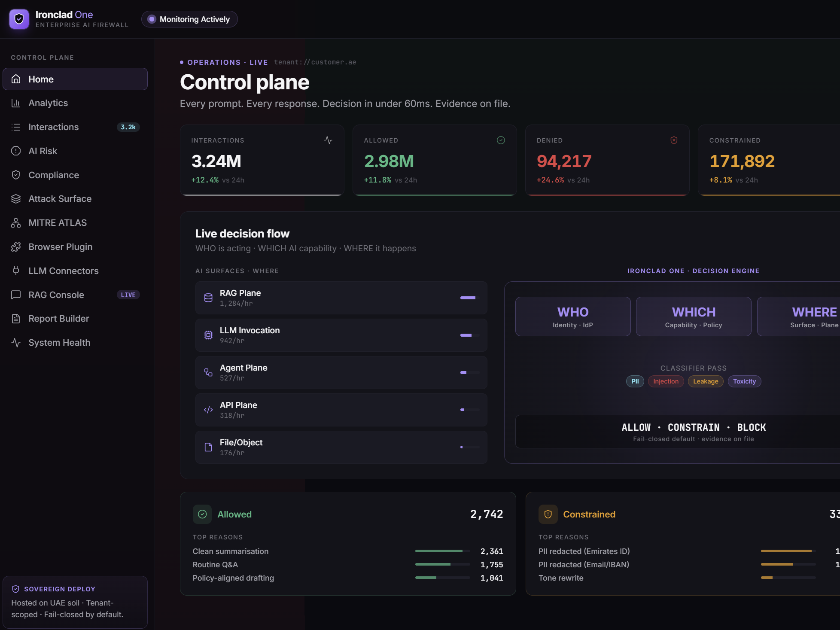This screenshot has width=840, height=630.
Task: Click the Constrained shield warning icon
Action: [548, 514]
